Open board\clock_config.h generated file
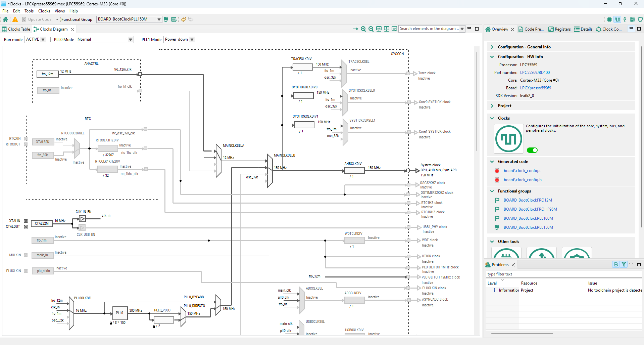 (x=523, y=180)
